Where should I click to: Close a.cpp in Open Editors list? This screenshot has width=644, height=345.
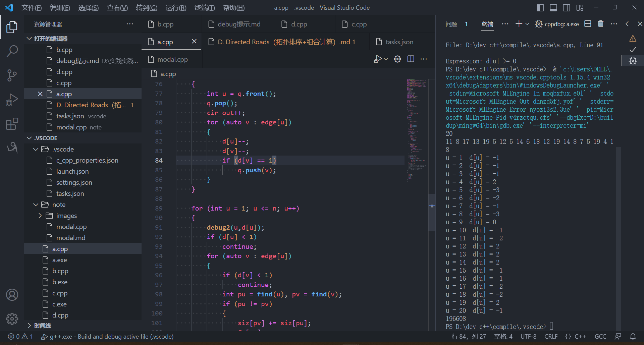40,94
